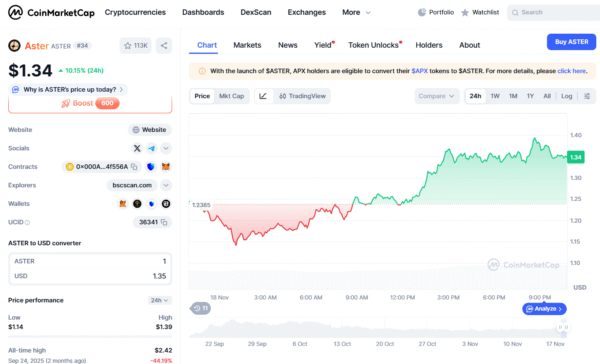600x364 pixels.
Task: Switch to the Chart tab
Action: click(x=207, y=45)
